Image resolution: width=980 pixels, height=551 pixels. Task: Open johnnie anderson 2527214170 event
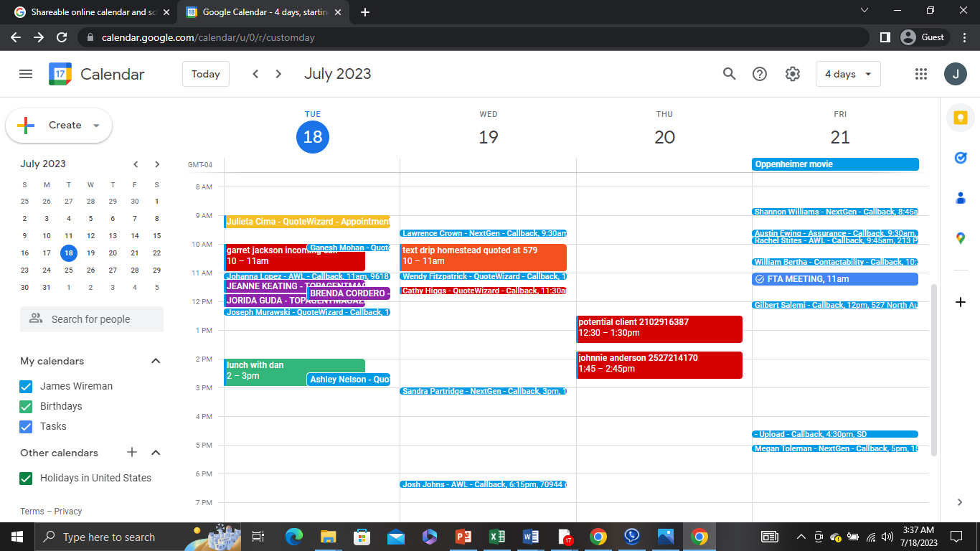pyautogui.click(x=659, y=365)
